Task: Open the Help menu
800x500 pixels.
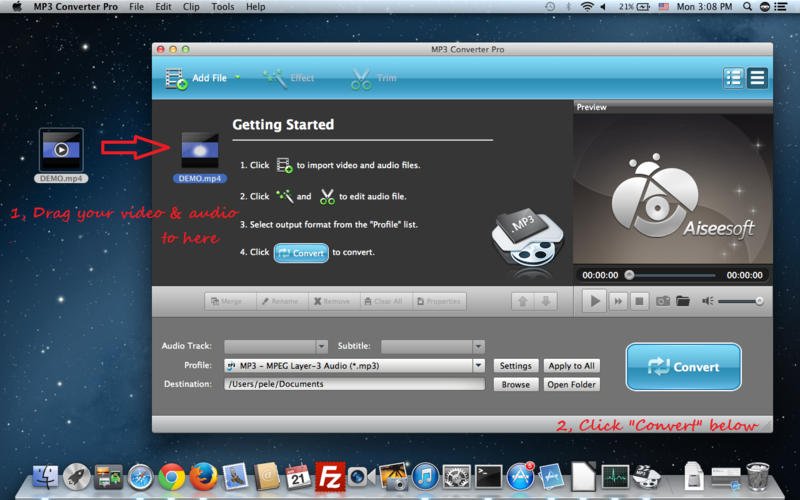Action: (256, 7)
